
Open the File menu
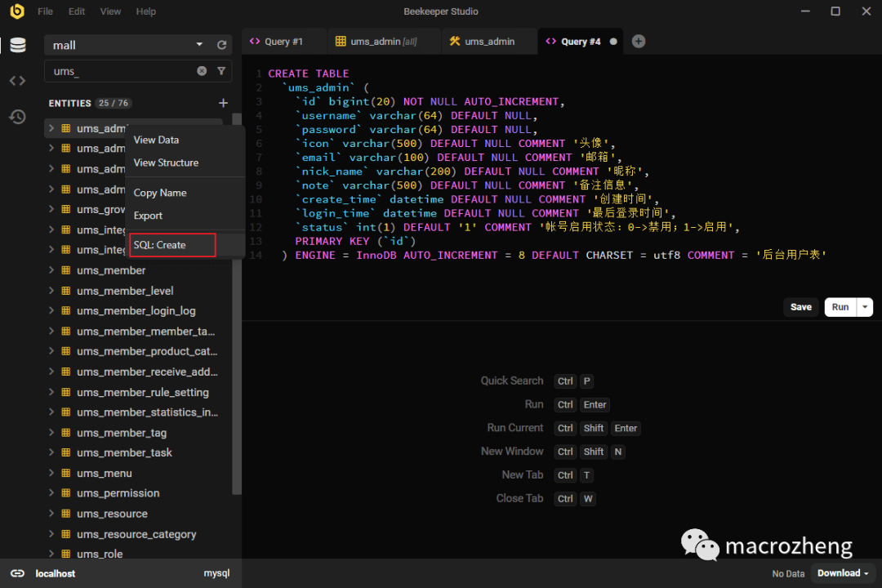[45, 11]
